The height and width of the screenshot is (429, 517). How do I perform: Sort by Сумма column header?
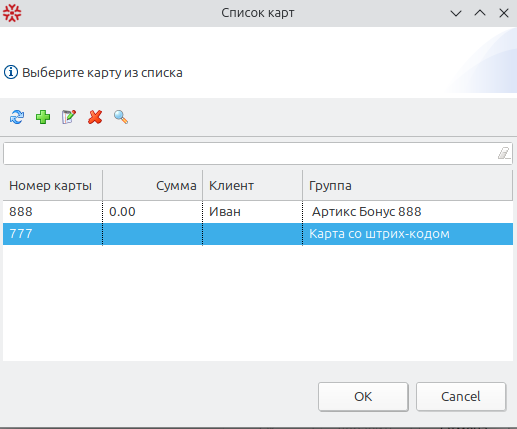pos(153,185)
